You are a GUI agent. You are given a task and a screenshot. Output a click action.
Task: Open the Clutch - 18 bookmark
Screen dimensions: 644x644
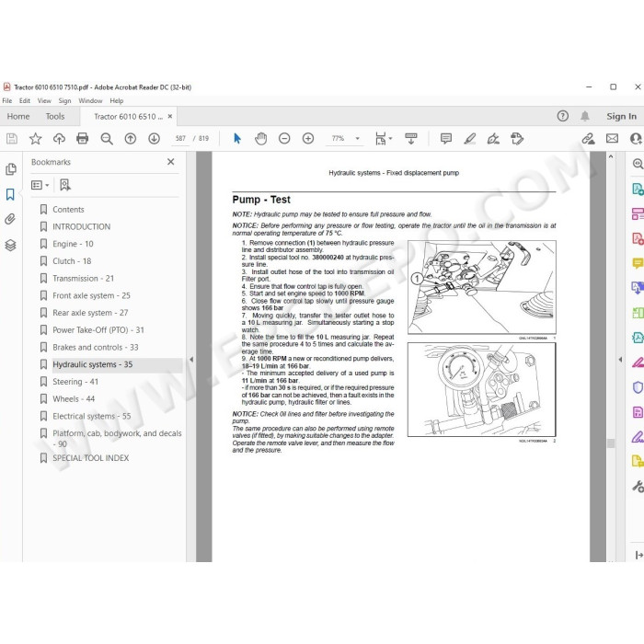(72, 261)
